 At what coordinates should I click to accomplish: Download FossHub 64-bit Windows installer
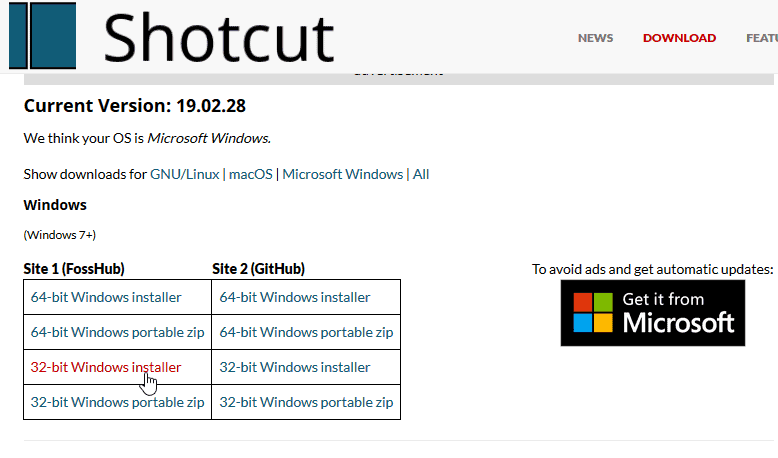point(106,297)
